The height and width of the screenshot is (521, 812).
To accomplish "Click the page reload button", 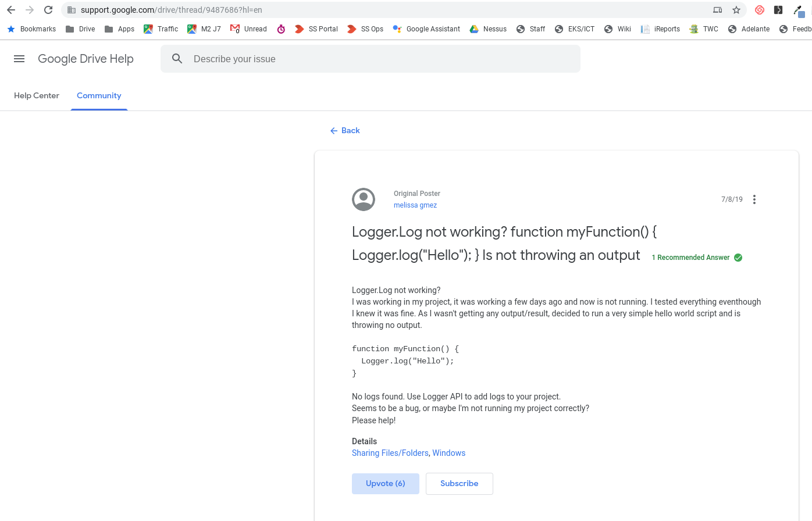I will (48, 10).
